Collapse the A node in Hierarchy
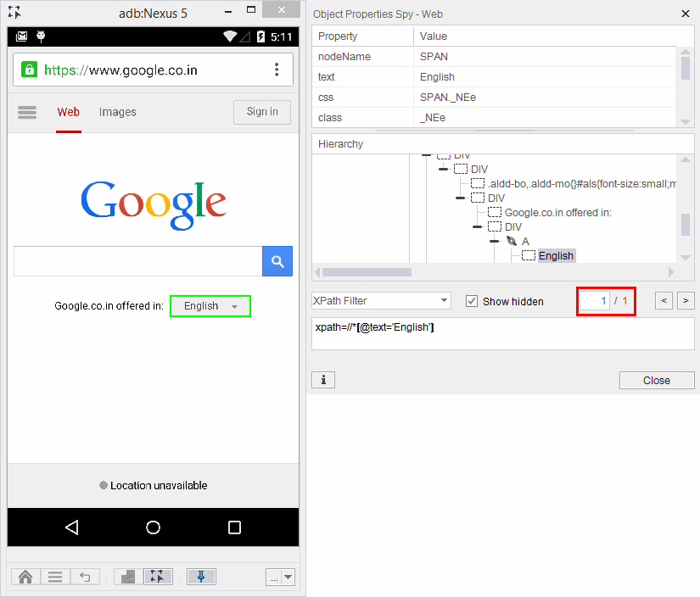The height and width of the screenshot is (597, 700). pos(494,242)
